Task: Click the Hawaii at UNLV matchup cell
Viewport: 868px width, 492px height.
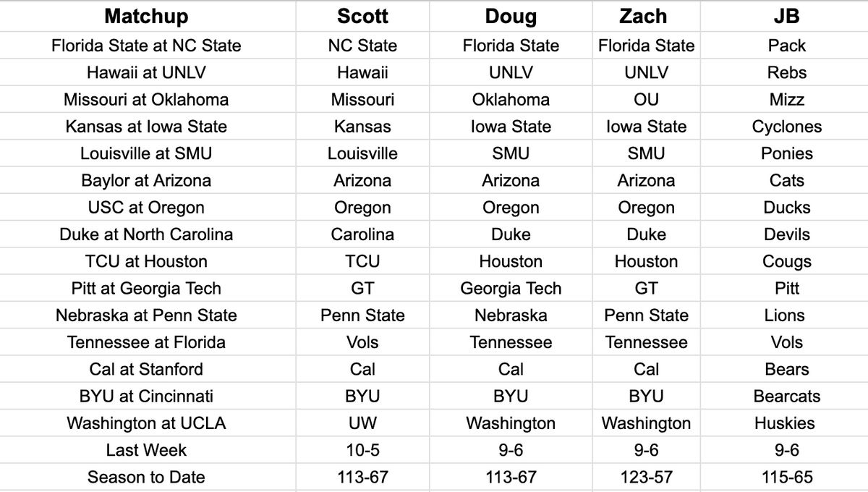Action: pyautogui.click(x=146, y=72)
